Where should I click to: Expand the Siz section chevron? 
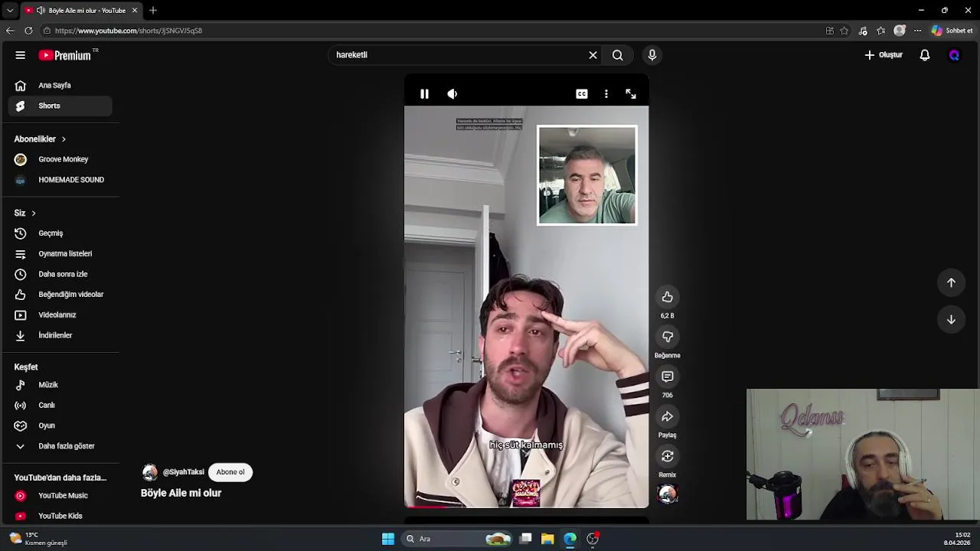coord(33,213)
